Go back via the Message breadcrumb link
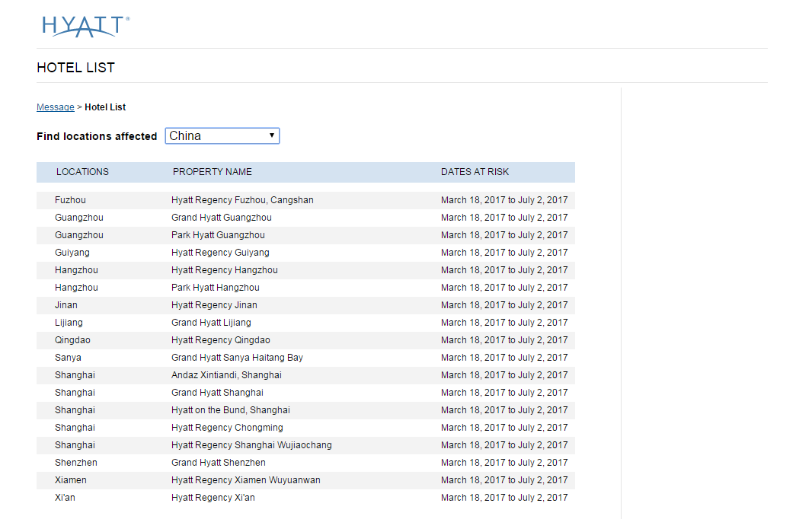 tap(55, 107)
